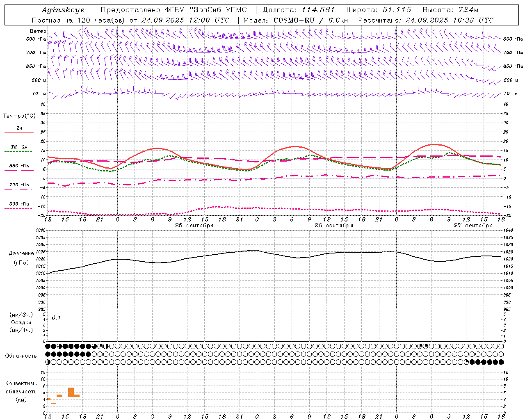Click the Тем-ра(°C) temperature label
The height and width of the screenshot is (420, 525).
(19, 116)
